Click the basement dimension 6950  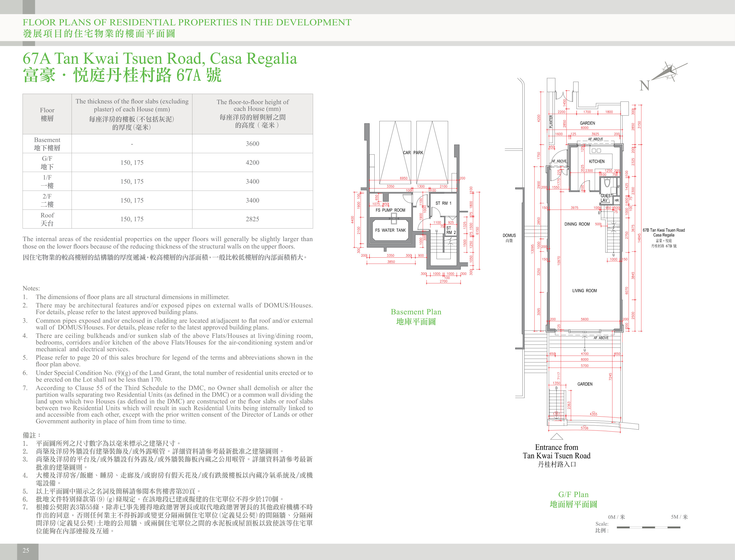404,178
